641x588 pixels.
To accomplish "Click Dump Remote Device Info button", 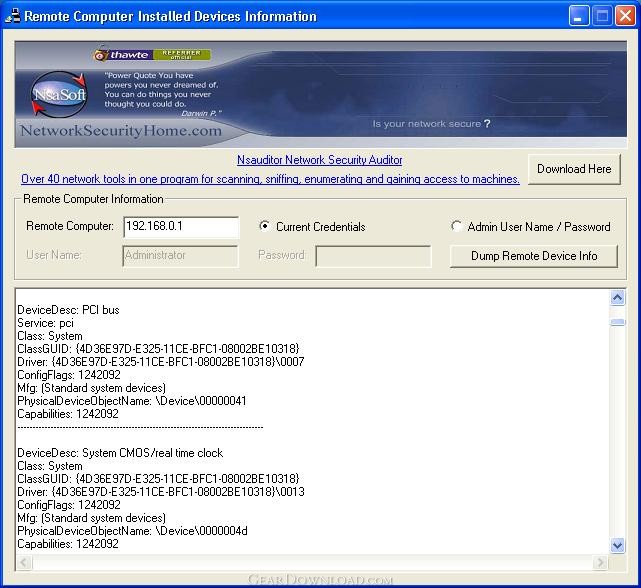I will [534, 256].
